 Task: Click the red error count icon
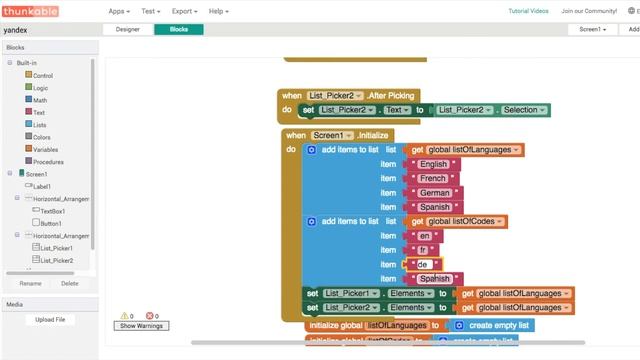[149, 316]
